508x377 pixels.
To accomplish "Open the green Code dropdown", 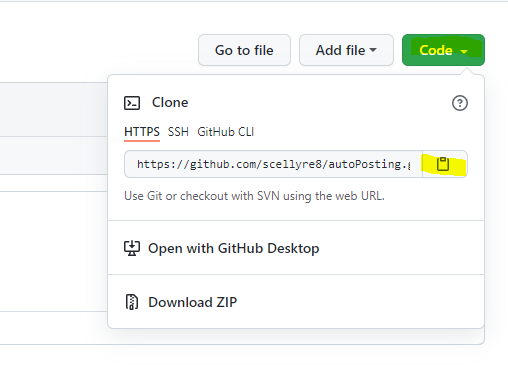I will pyautogui.click(x=443, y=50).
